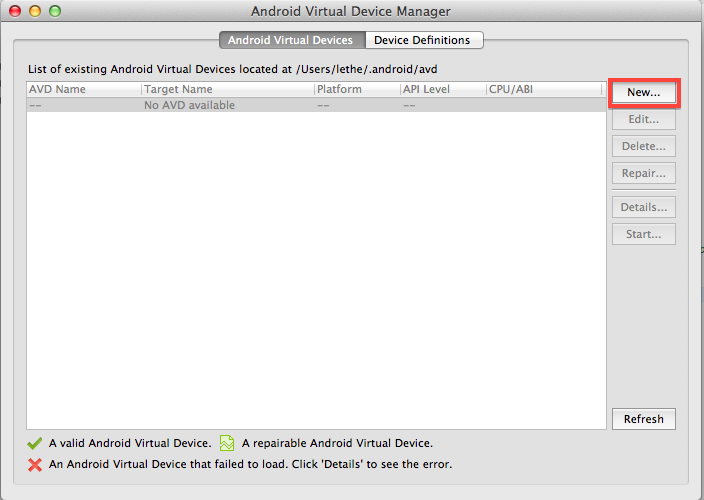Sort by AVD Name column header

click(84, 89)
